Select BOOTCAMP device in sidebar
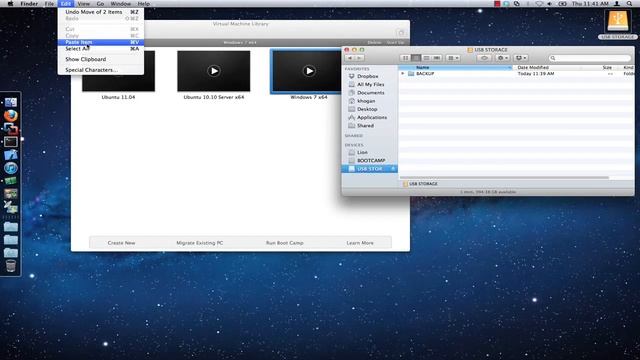Screen dimensions: 640x360 click(371, 160)
